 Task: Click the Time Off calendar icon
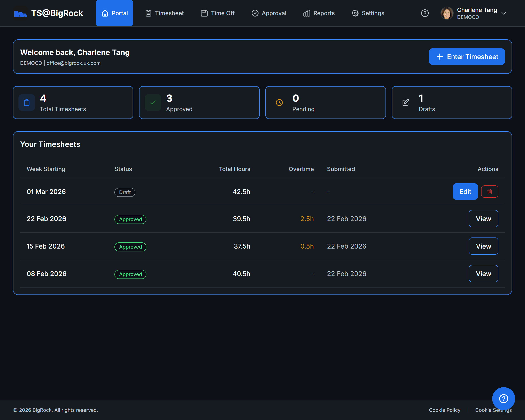click(204, 13)
